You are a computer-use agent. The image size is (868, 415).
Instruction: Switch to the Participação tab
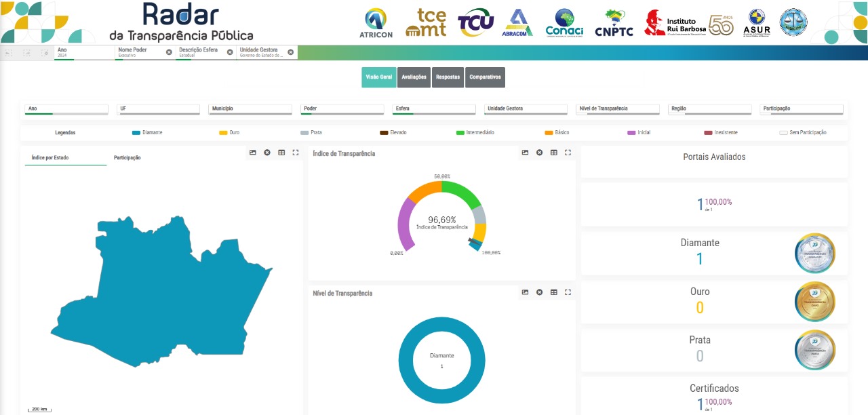127,158
